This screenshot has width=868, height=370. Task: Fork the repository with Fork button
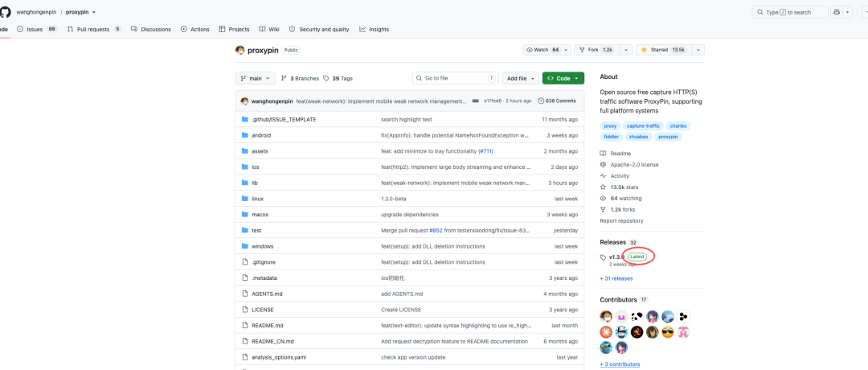pyautogui.click(x=596, y=50)
